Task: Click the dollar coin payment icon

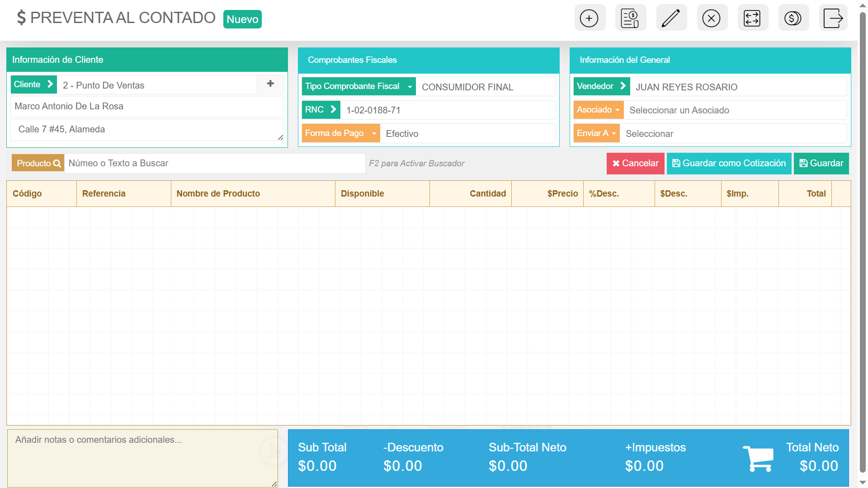Action: pos(793,19)
